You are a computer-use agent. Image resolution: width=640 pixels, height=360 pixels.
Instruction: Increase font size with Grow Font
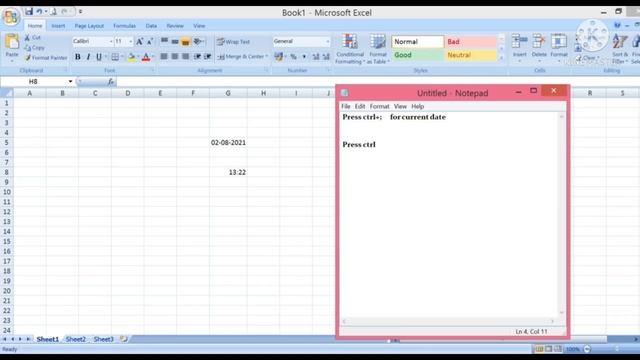click(140, 42)
